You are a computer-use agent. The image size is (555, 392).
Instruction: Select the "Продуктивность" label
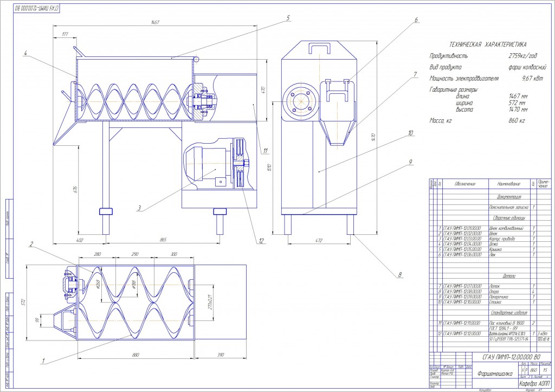pos(448,56)
